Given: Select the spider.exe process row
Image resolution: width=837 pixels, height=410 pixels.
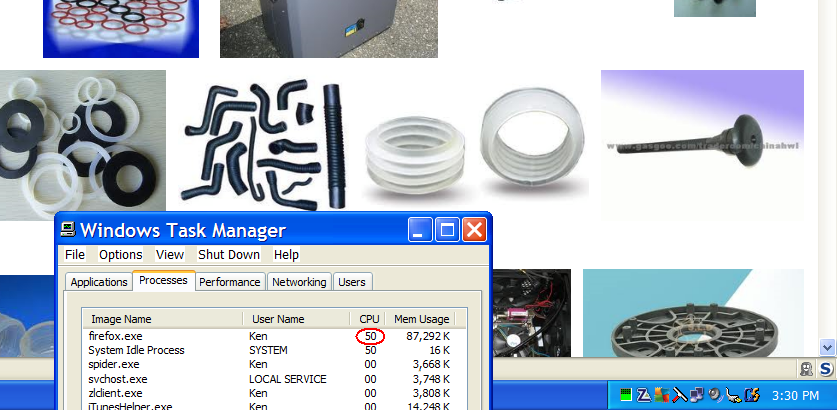Looking at the screenshot, I should point(273,365).
